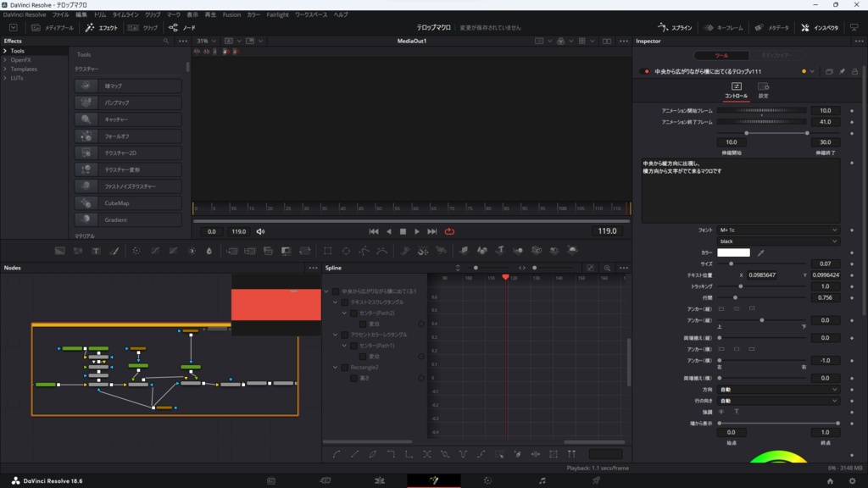Open the フォント M+ 1c dropdown
This screenshot has height=488, width=868.
[x=778, y=230]
